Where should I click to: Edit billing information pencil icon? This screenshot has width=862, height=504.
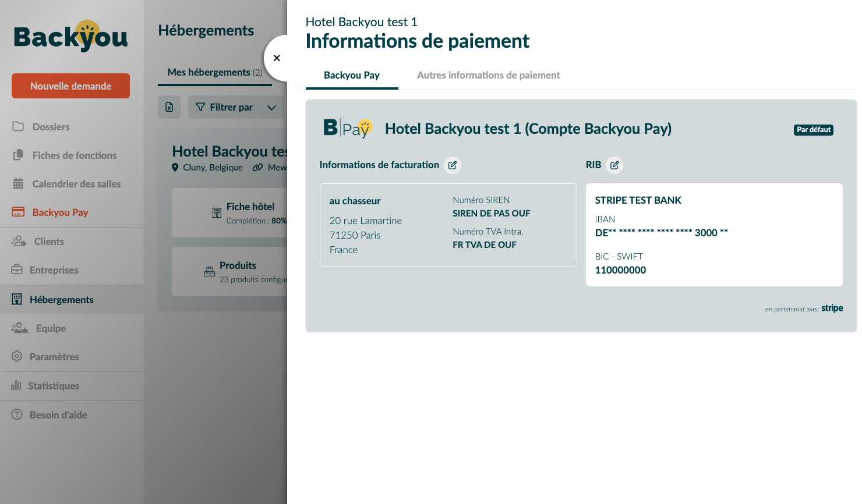pos(453,165)
